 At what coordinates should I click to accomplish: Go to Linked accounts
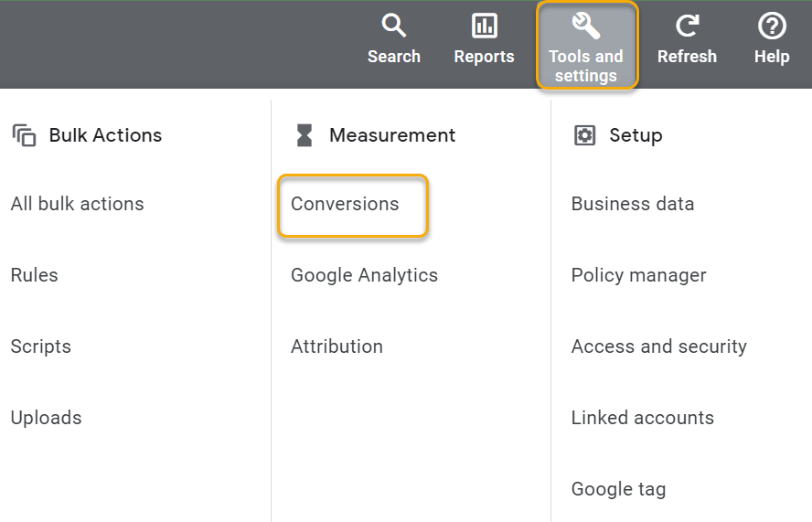click(x=643, y=418)
